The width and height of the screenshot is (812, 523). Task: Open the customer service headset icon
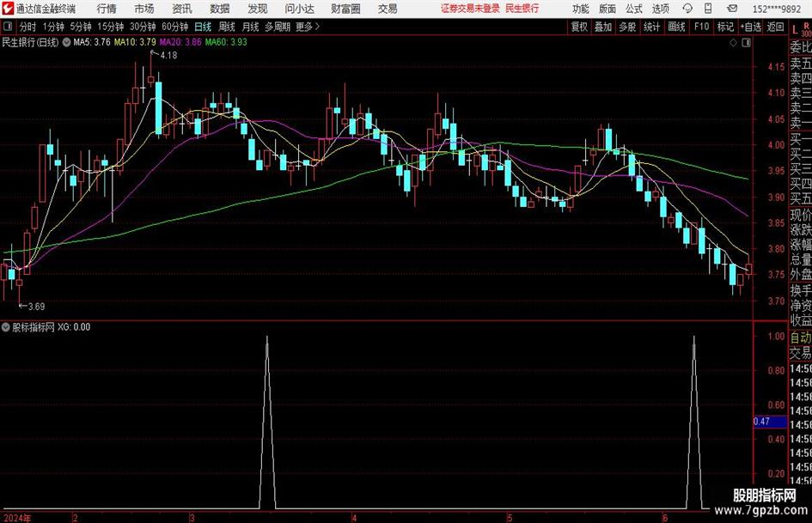coord(687,9)
